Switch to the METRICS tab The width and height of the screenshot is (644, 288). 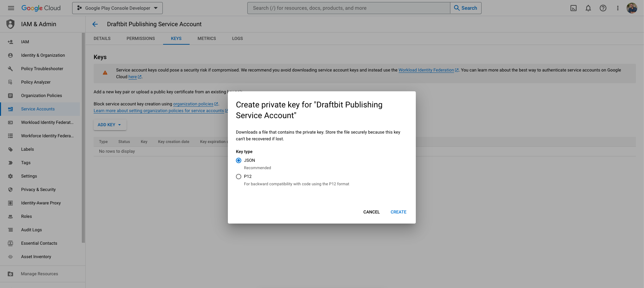pos(207,39)
